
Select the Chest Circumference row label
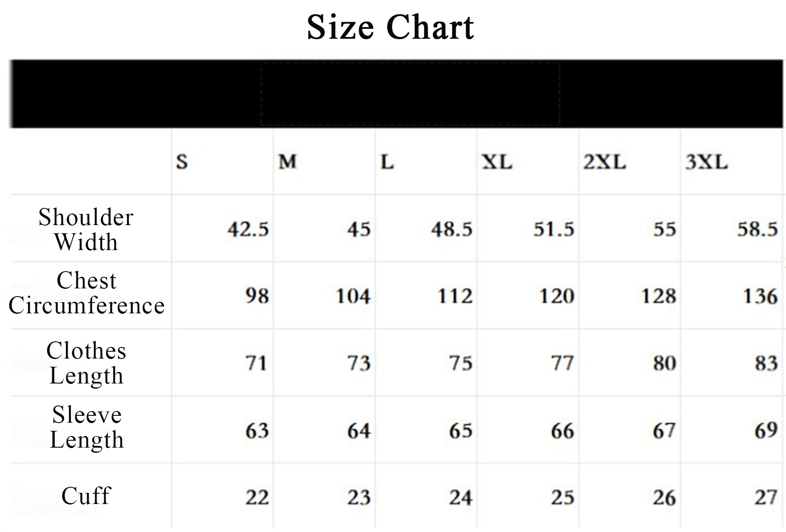87,293
